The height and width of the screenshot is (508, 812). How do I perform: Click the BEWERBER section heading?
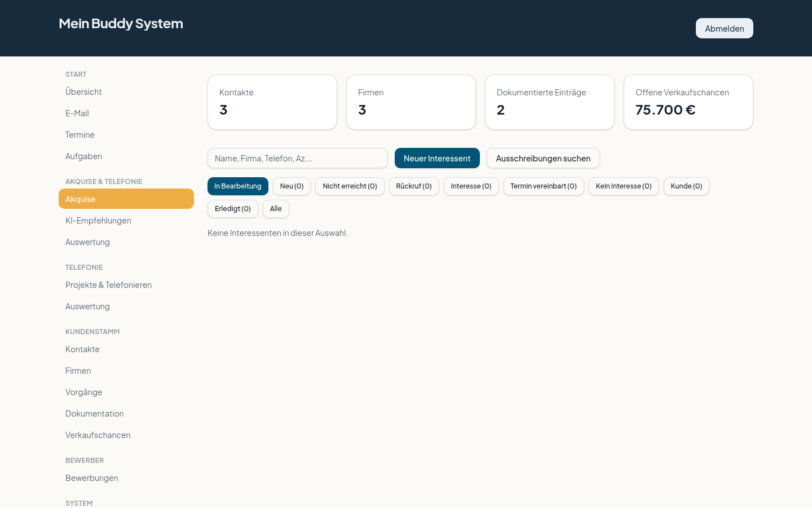(x=85, y=460)
